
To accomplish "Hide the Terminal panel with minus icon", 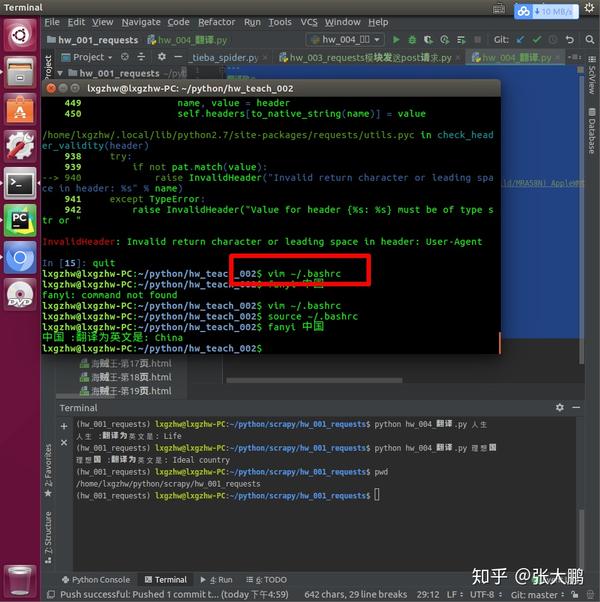I will pos(576,407).
